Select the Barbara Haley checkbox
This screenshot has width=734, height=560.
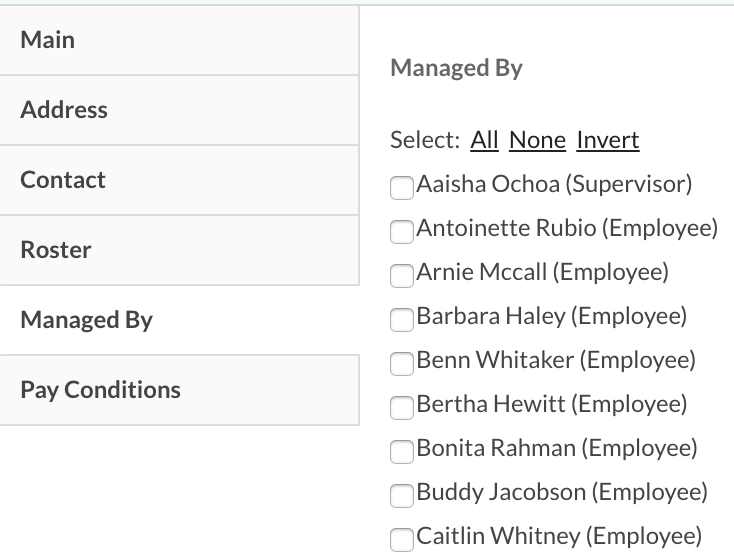[401, 319]
